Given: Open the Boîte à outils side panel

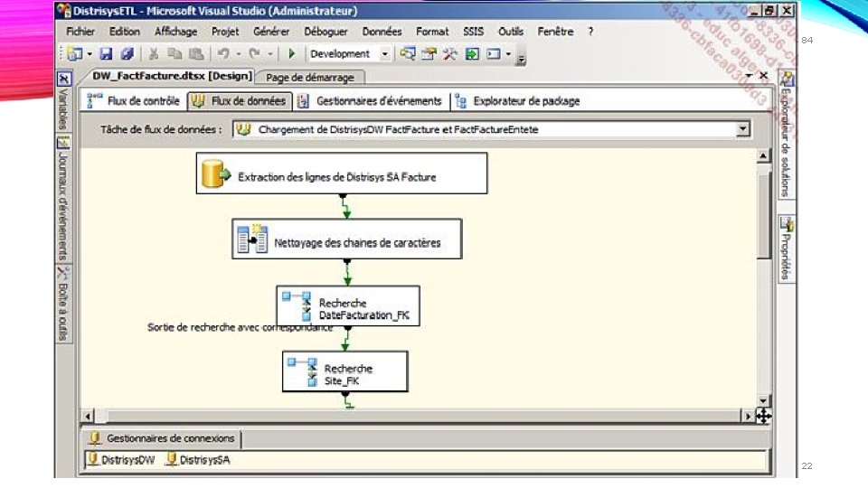Looking at the screenshot, I should [63, 304].
